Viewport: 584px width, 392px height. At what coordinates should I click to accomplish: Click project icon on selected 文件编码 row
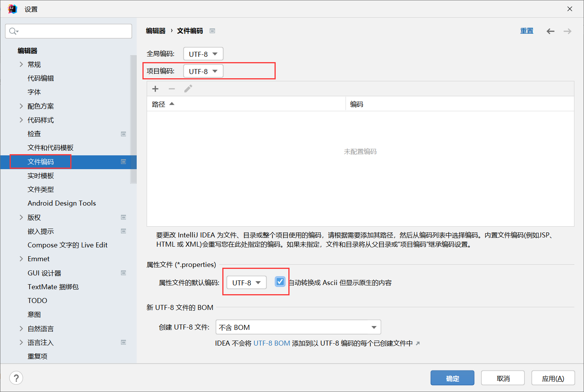[x=124, y=162]
